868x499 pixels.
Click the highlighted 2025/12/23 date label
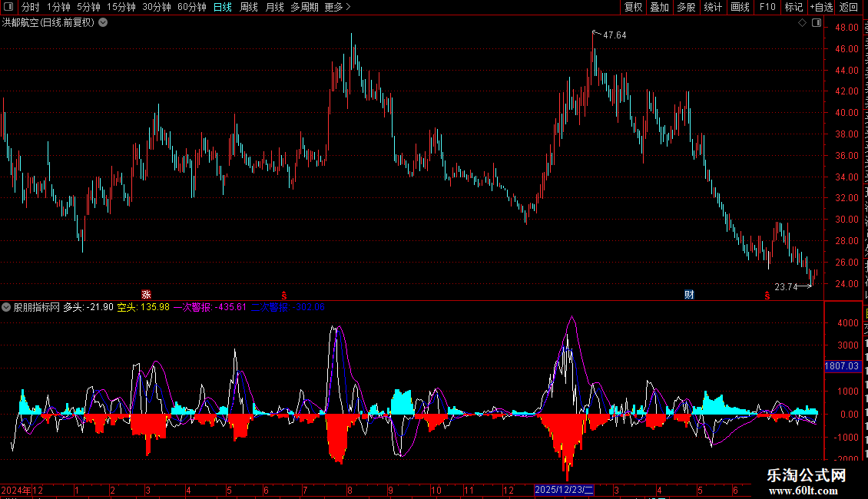pyautogui.click(x=564, y=490)
